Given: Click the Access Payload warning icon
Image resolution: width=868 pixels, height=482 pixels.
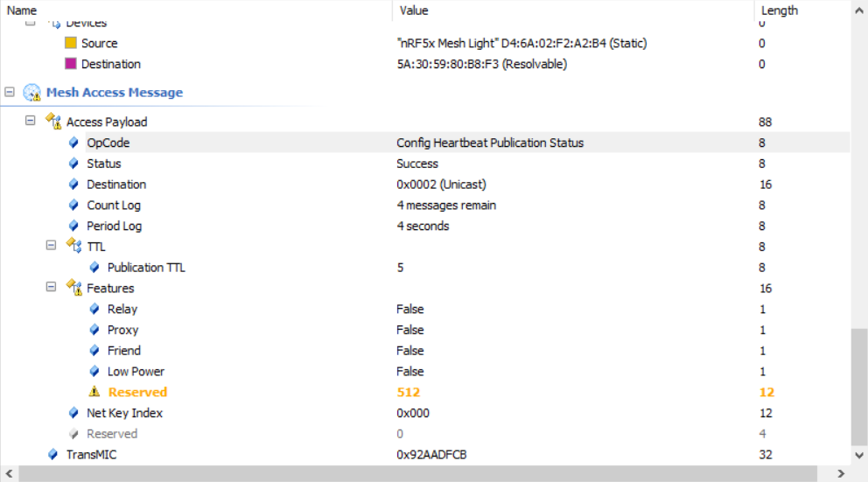Looking at the screenshot, I should coord(52,122).
